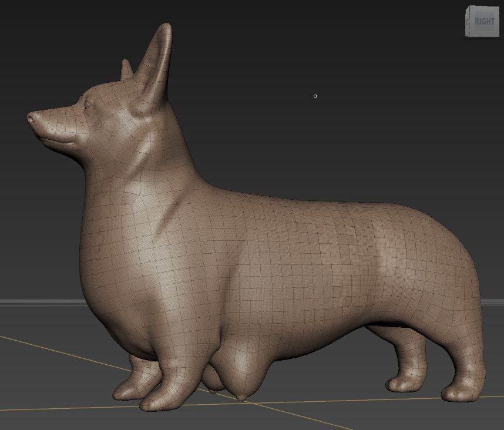Click the diagonal orange floor grid line
The height and width of the screenshot is (430, 504).
[x=59, y=352]
